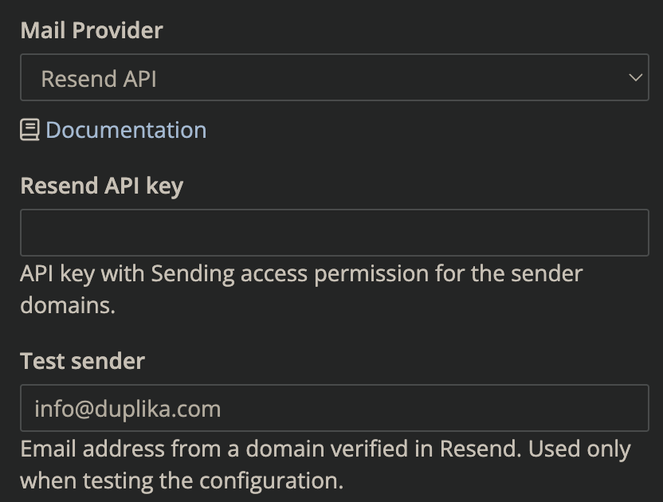The image size is (663, 502).
Task: Click the Test sender label
Action: [82, 361]
